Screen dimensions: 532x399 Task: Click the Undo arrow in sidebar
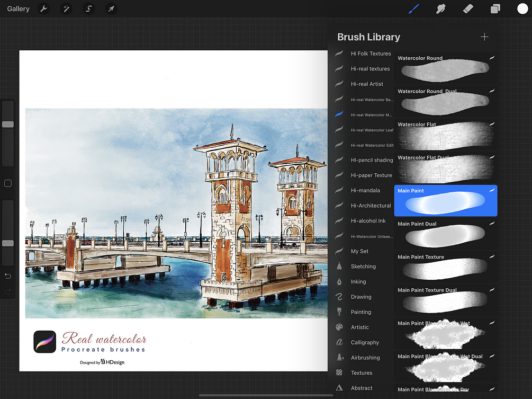pos(8,276)
